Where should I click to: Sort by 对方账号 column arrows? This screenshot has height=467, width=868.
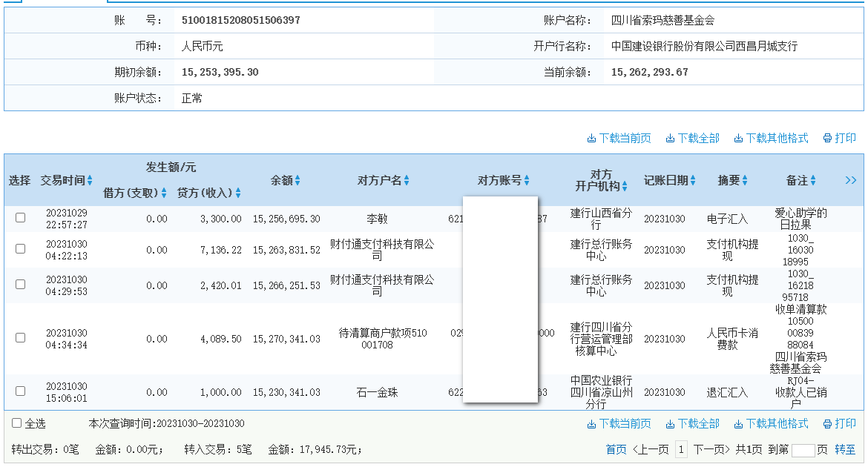pos(527,180)
